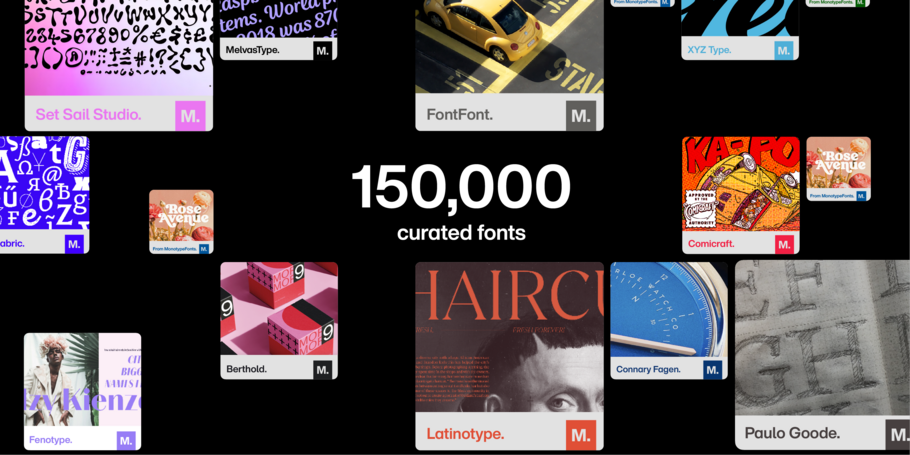This screenshot has width=910, height=455.
Task: Open the Latinotype HAIRCU poster image
Action: tap(509, 337)
